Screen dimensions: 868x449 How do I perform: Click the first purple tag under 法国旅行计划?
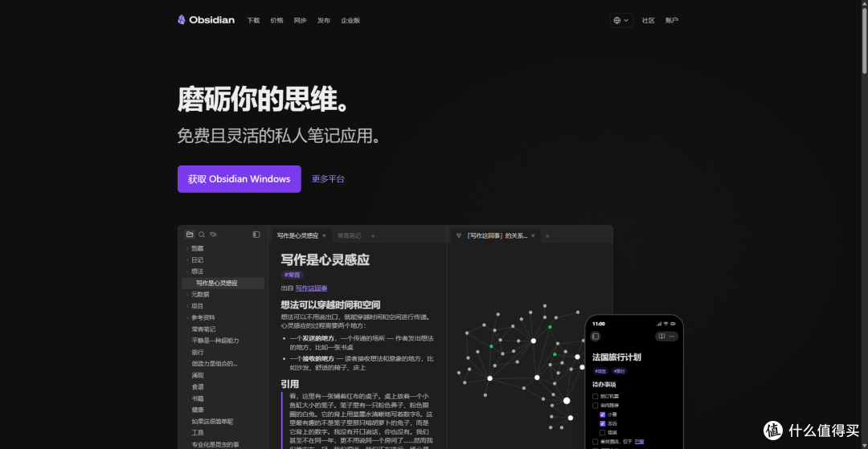[x=600, y=371]
